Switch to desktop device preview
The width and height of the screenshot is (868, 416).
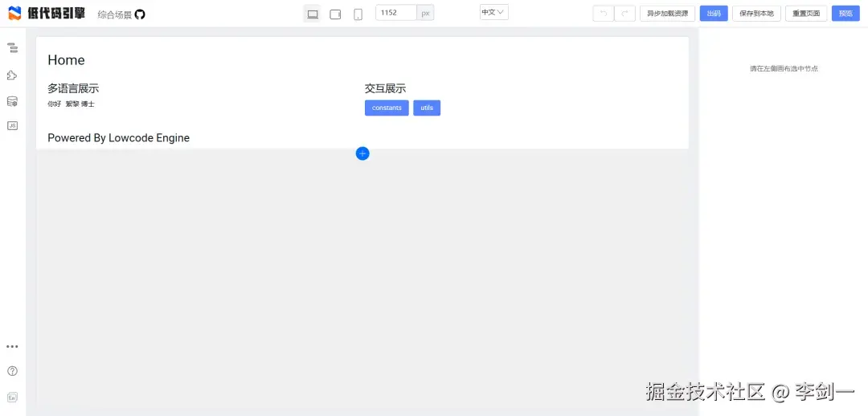313,14
